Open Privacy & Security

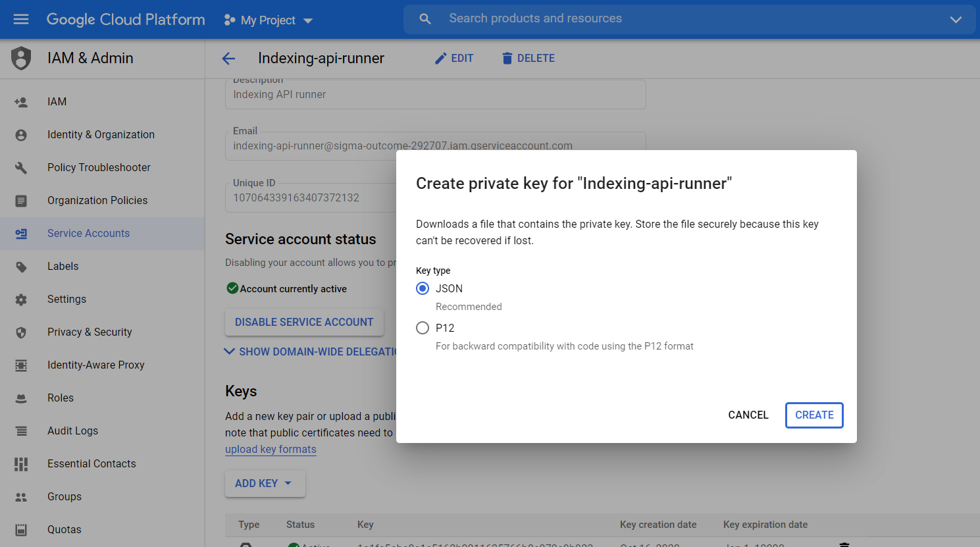[90, 332]
